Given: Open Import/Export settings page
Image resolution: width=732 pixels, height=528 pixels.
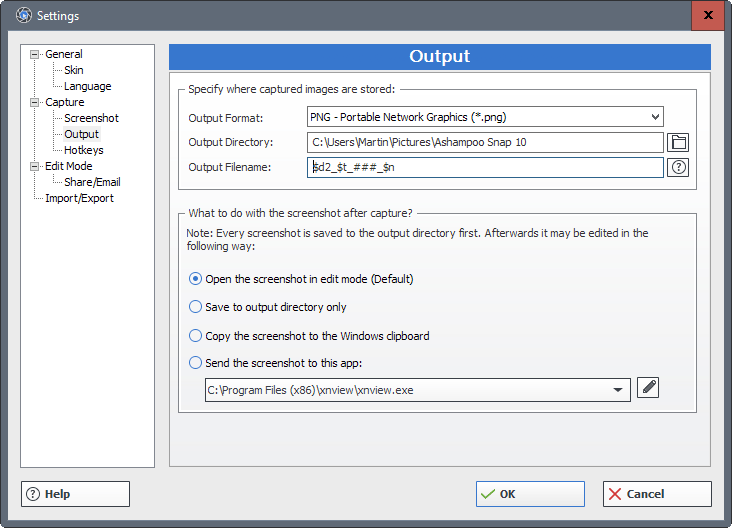Looking at the screenshot, I should click(x=79, y=198).
